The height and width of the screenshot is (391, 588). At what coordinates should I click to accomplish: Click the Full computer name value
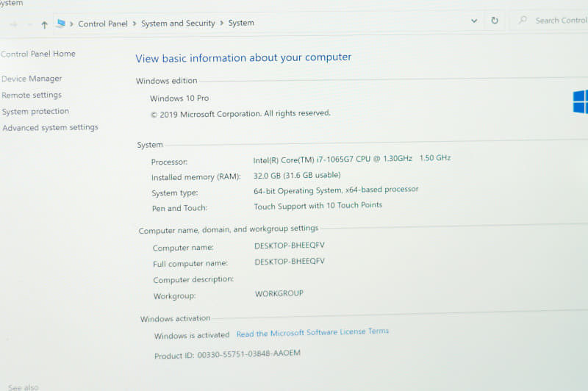coord(290,262)
